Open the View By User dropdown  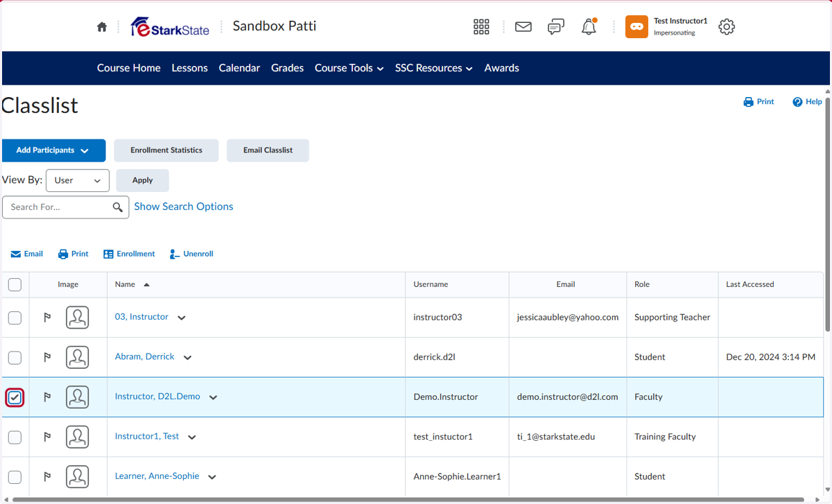[x=78, y=180]
